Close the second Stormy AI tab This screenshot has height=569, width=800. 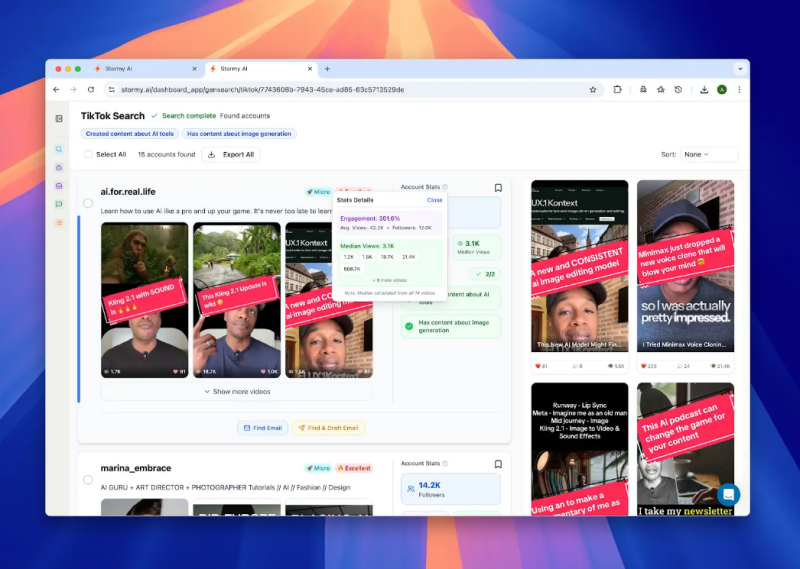[310, 68]
